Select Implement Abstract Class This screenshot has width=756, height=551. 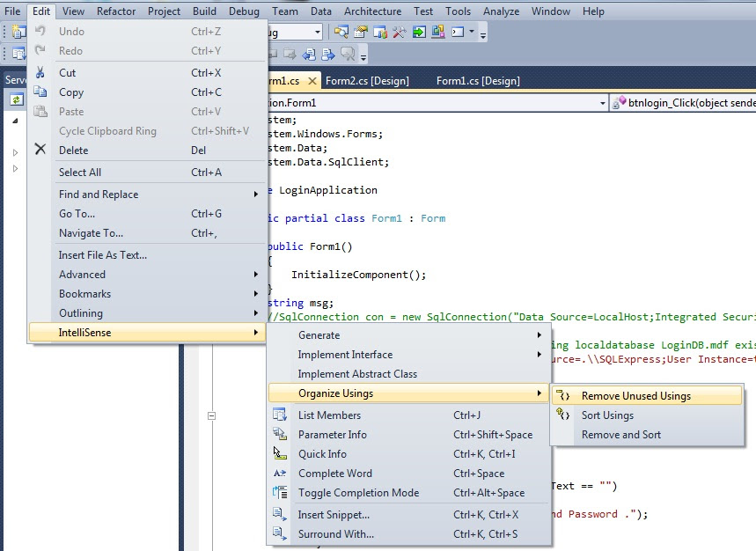[x=409, y=373]
